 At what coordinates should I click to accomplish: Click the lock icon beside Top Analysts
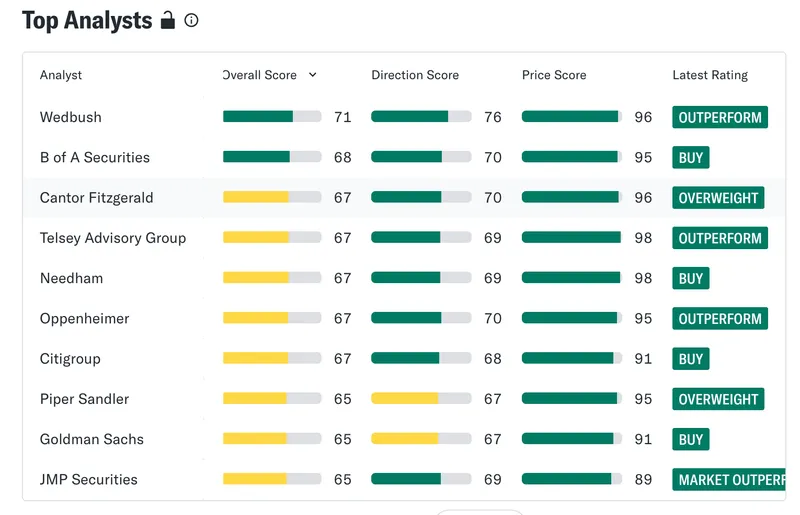168,20
